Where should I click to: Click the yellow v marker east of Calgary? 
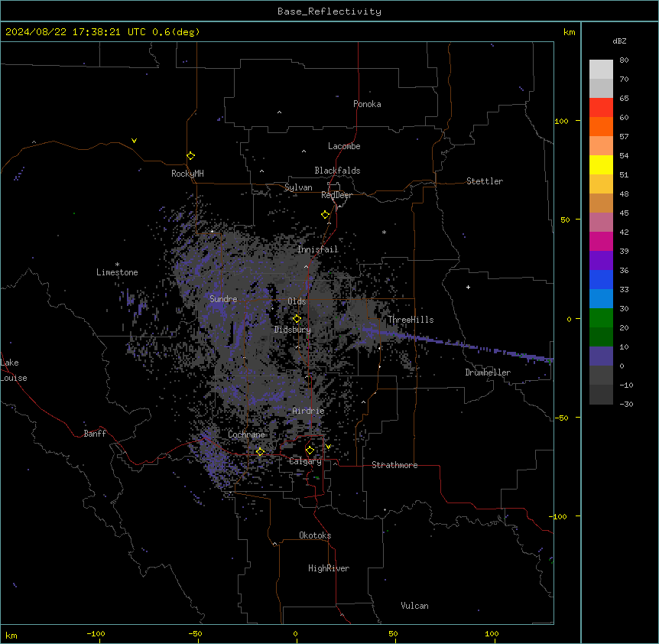[x=328, y=447]
